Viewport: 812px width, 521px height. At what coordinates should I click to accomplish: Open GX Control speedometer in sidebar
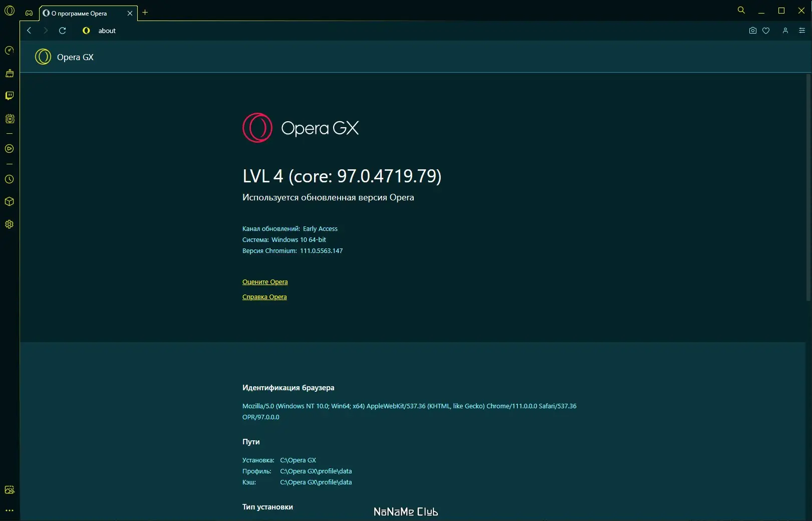10,50
